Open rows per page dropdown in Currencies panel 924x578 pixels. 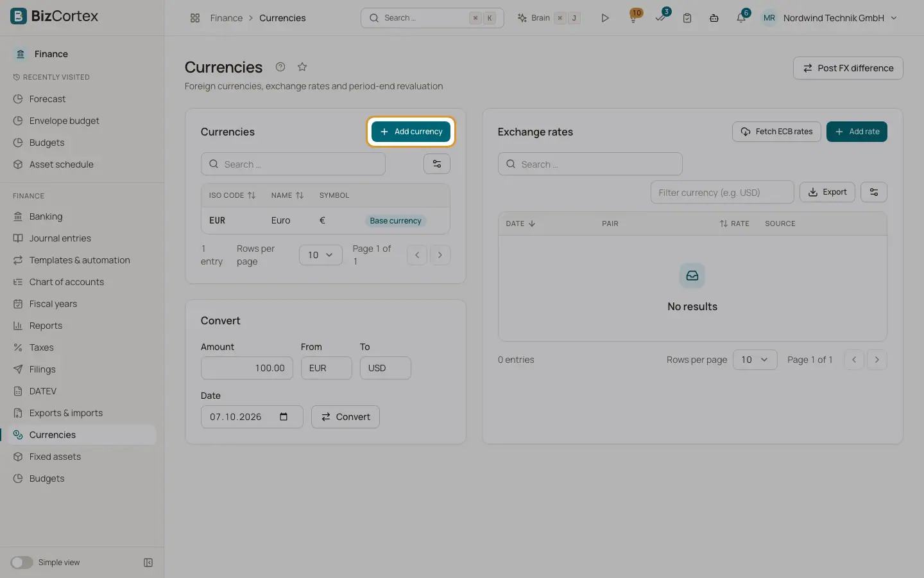click(x=321, y=255)
